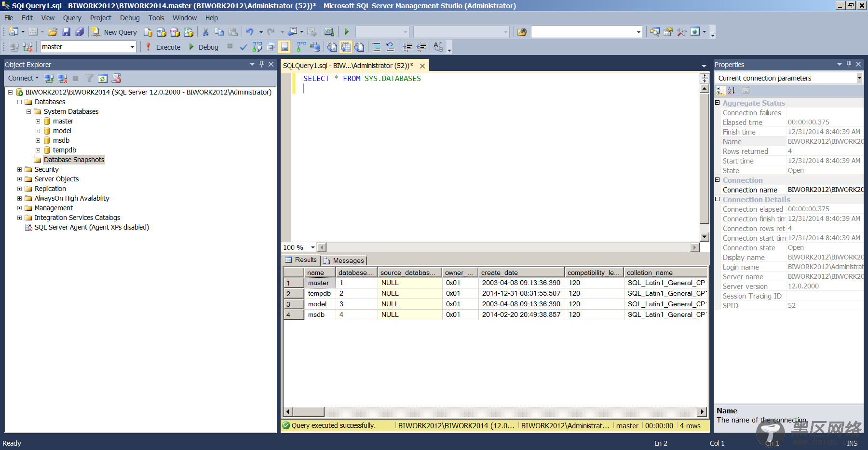Toggle Include Actual Execution Plan
Screen dimensions: 868x450
tap(301, 47)
